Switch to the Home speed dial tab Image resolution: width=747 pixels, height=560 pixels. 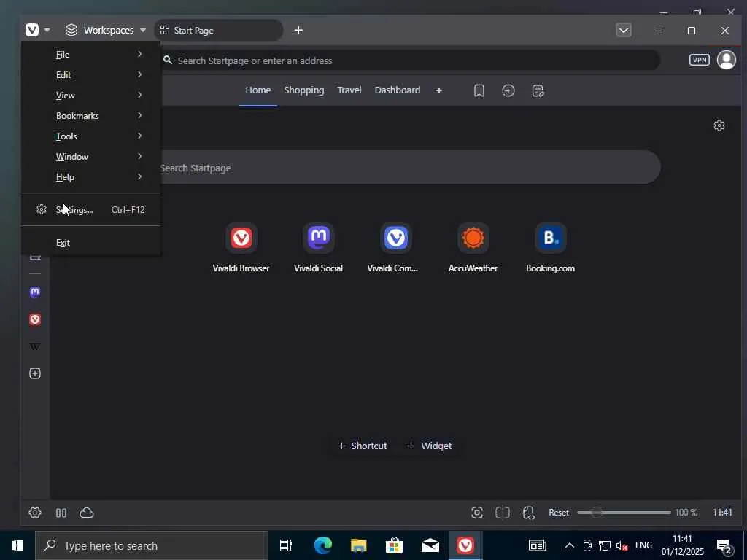coord(258,90)
